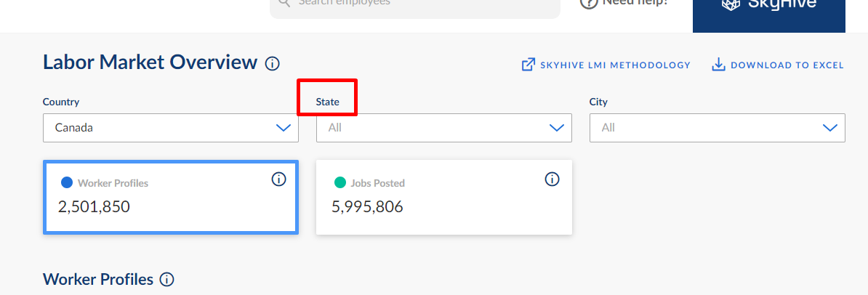
Task: Click the Country field label
Action: click(x=61, y=102)
